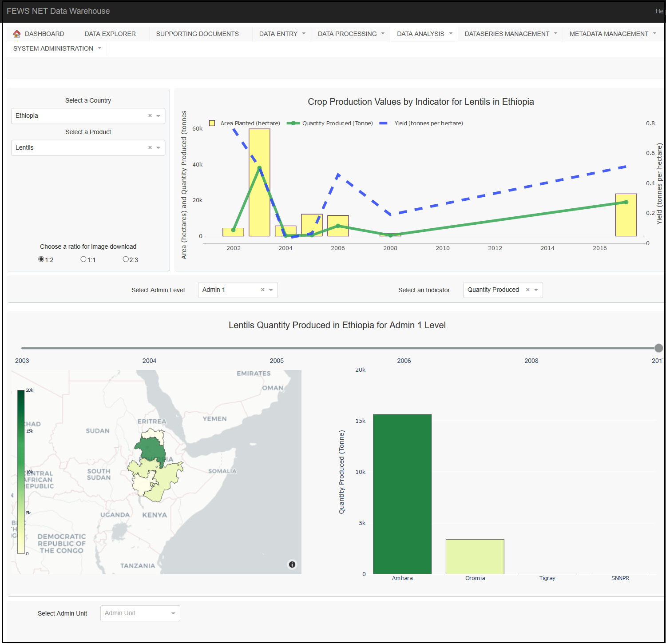Open the Data Analysis menu
Viewport: 666px width, 644px height.
[x=424, y=34]
